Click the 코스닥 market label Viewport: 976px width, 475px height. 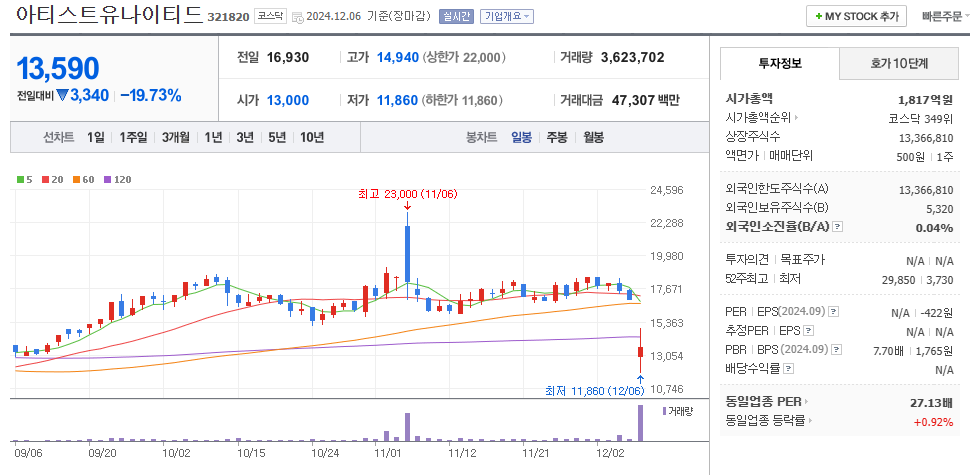pyautogui.click(x=271, y=17)
